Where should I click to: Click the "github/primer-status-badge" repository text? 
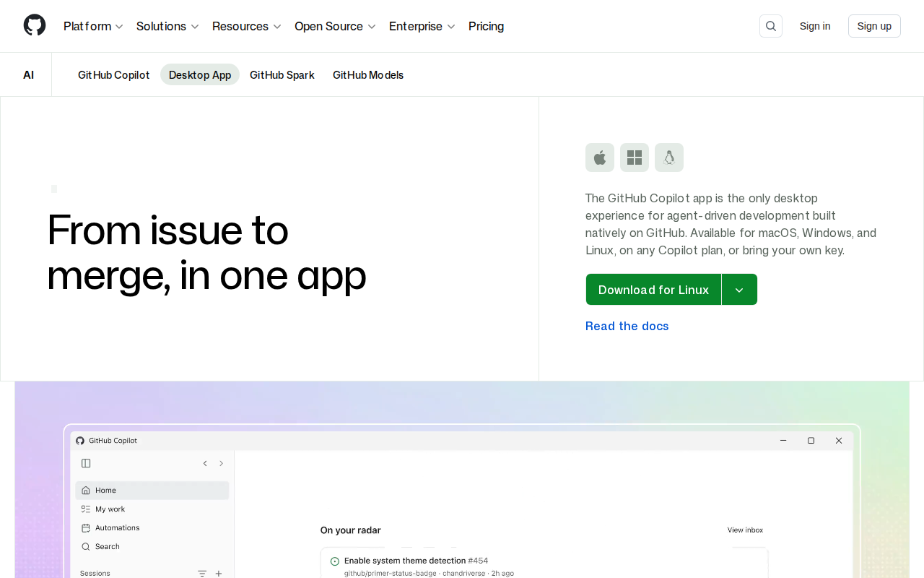391,573
